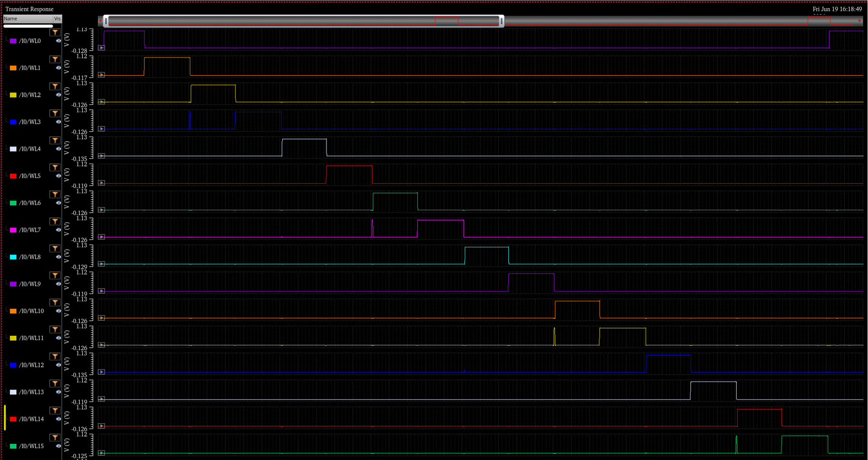The image size is (868, 460).
Task: Click the funnel icon above /I0/WL9
Action: click(x=55, y=275)
